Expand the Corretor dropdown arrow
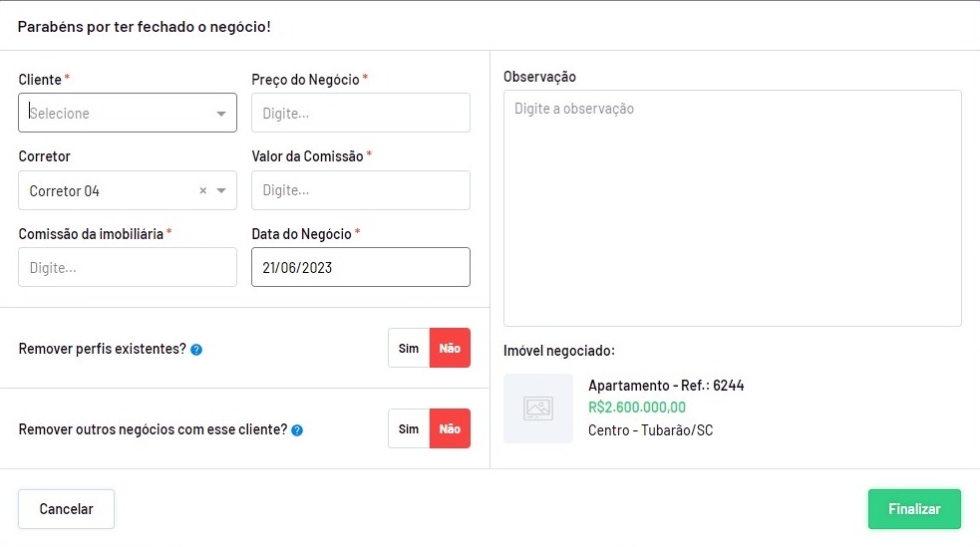This screenshot has width=980, height=547. click(221, 191)
